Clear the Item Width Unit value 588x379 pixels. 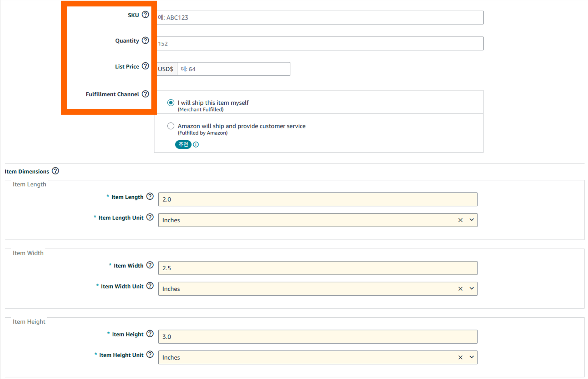pyautogui.click(x=460, y=289)
